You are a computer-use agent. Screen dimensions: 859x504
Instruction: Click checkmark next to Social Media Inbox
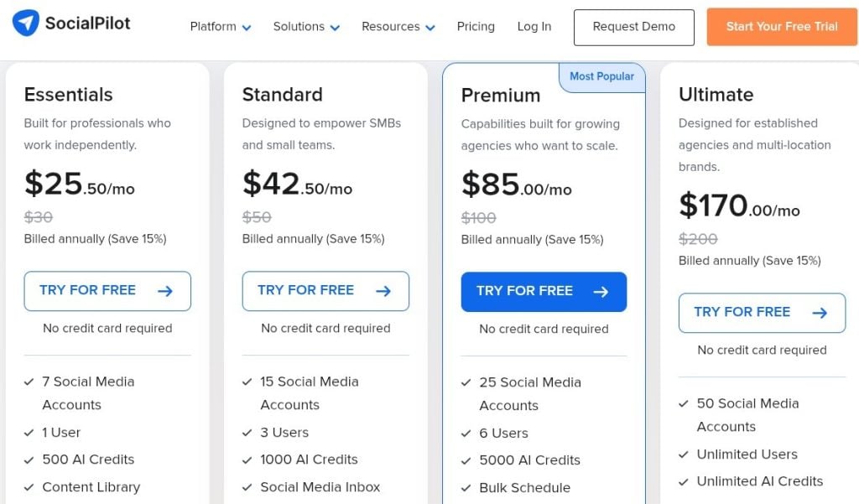[247, 486]
